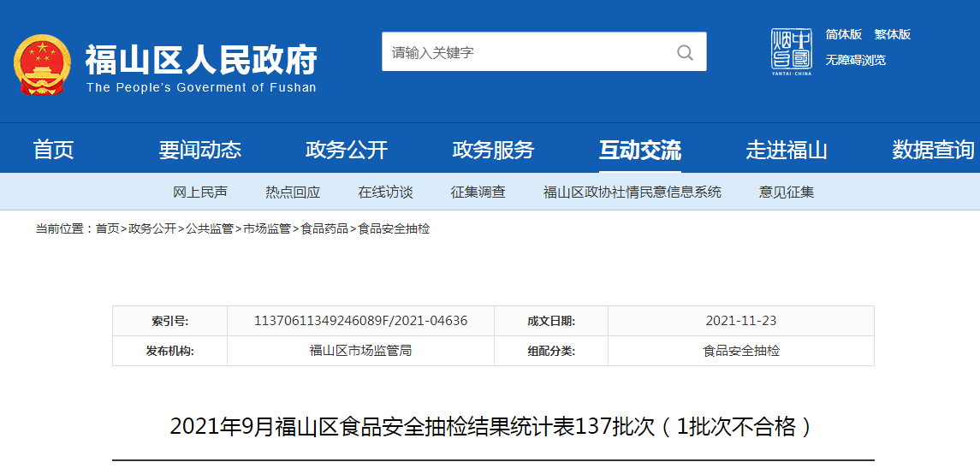Select 热点回应 in the submenu
Screen dimensions: 980x468
(x=293, y=193)
